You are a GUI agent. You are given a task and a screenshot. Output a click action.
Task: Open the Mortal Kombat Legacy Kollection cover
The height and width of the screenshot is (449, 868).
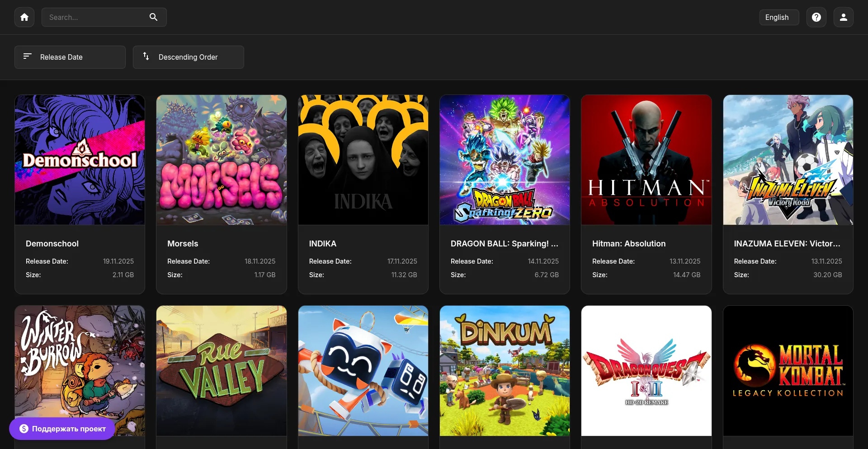(x=788, y=370)
